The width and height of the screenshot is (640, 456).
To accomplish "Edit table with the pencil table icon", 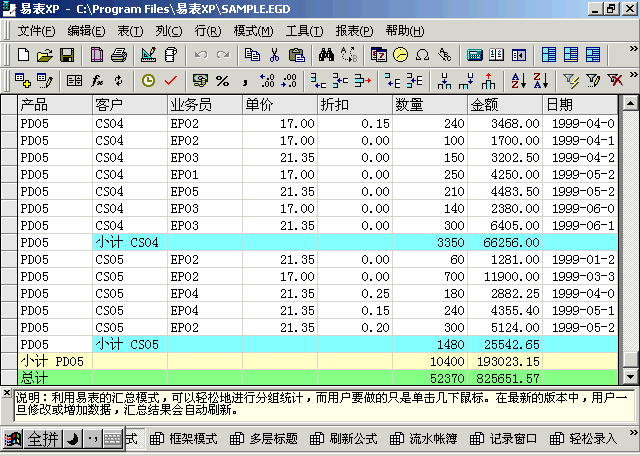I will 45,80.
